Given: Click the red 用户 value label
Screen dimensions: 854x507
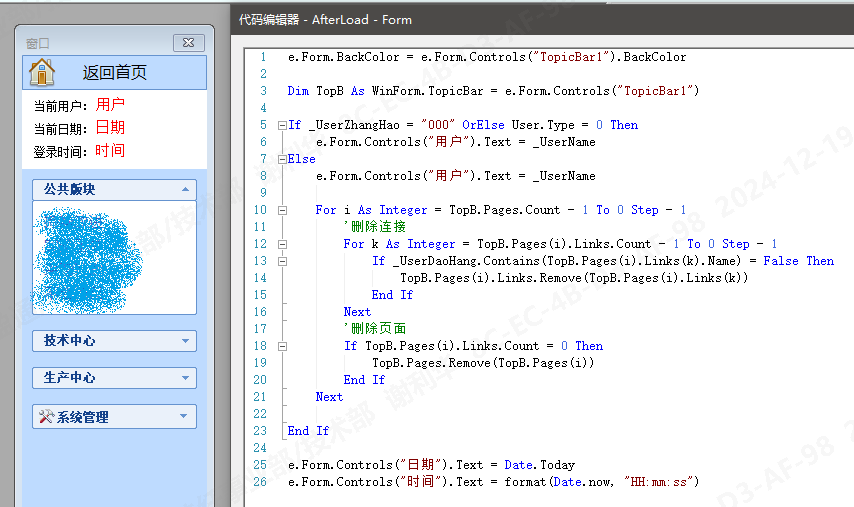Looking at the screenshot, I should click(x=111, y=104).
